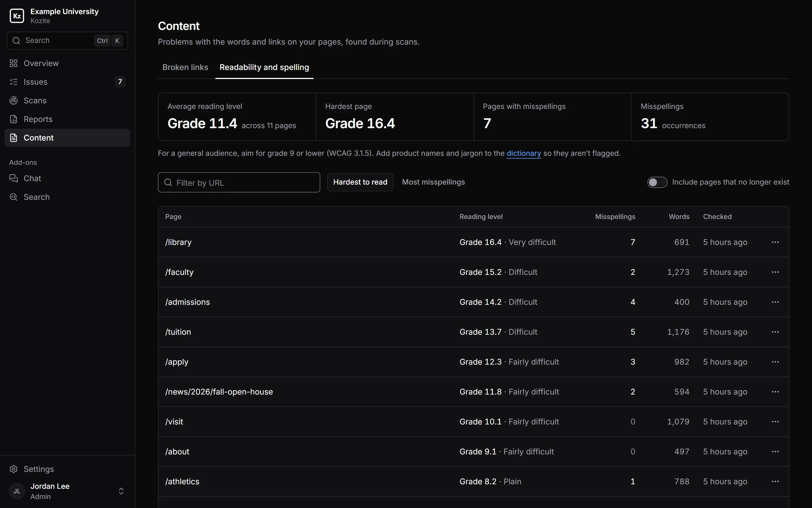Click the Scans radar icon

pyautogui.click(x=14, y=100)
